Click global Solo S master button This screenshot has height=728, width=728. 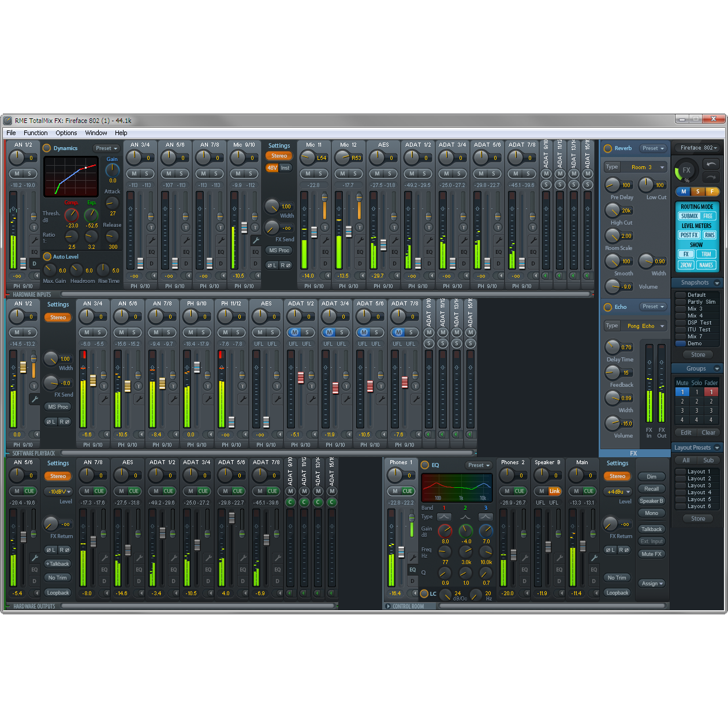[x=697, y=192]
